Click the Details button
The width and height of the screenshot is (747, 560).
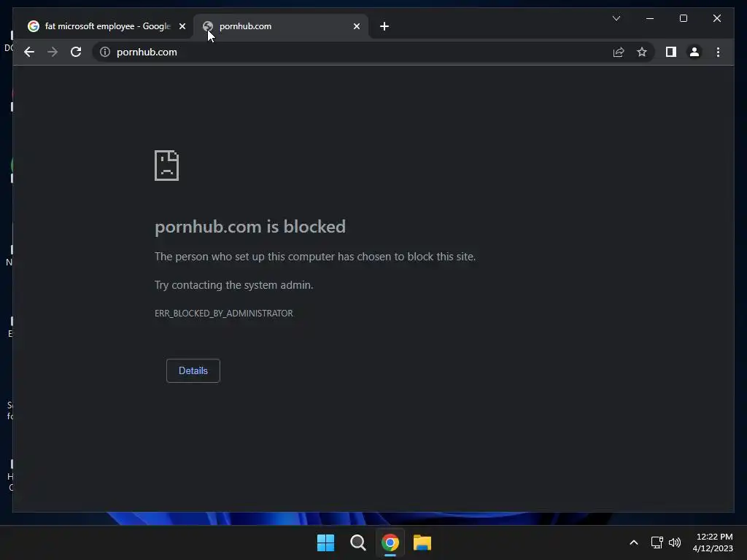coord(193,370)
